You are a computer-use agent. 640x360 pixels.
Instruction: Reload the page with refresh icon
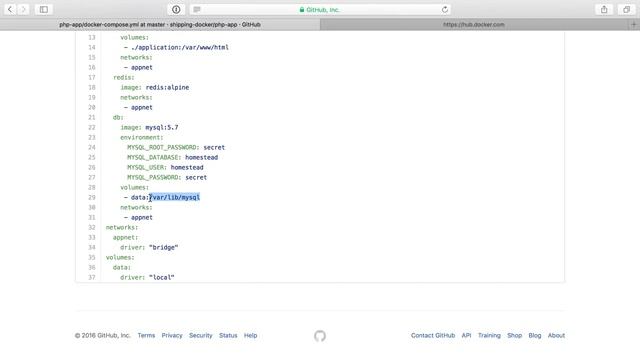(444, 9)
